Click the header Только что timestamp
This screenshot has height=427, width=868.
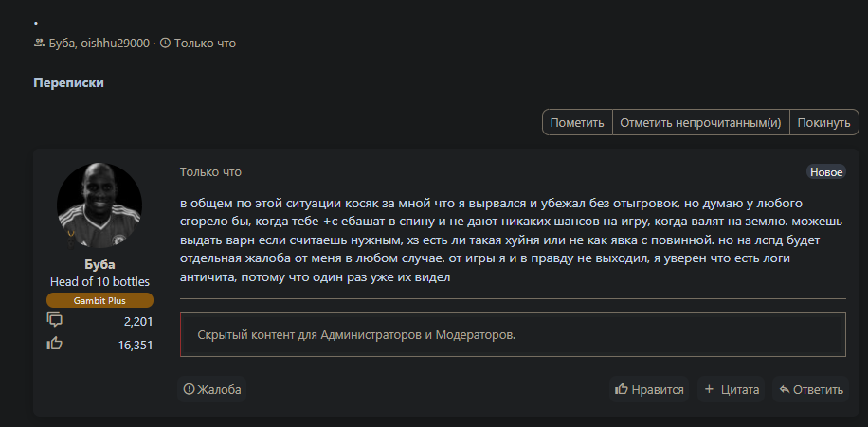coord(205,43)
